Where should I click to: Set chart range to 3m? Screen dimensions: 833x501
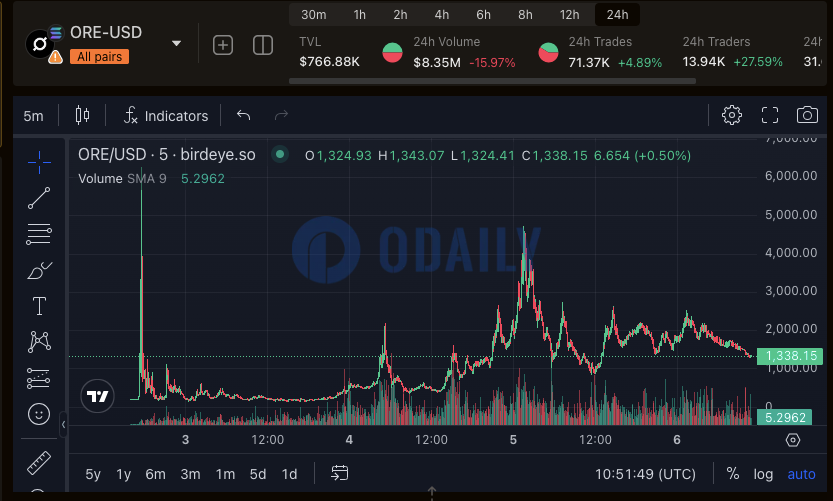[x=190, y=474]
